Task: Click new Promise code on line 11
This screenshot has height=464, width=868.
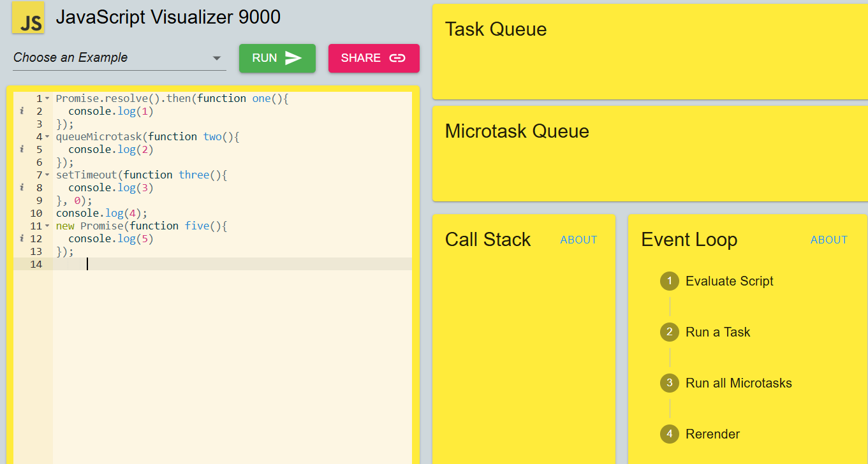Action: pyautogui.click(x=142, y=226)
